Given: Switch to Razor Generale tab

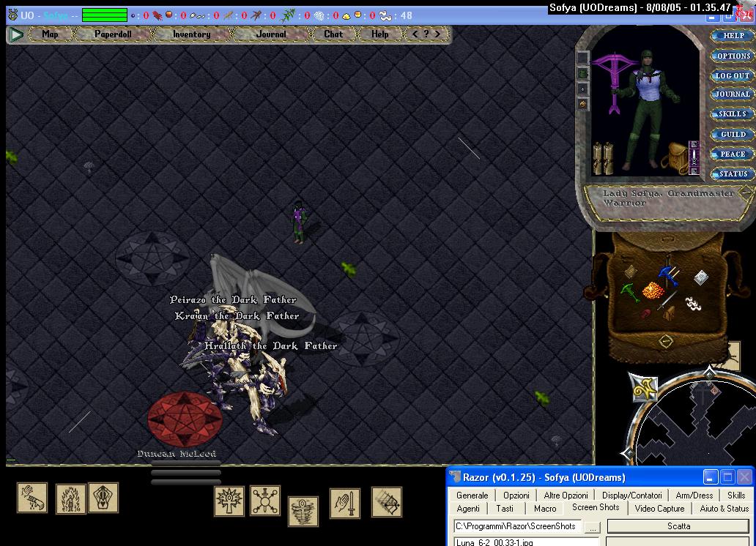Looking at the screenshot, I should [472, 495].
